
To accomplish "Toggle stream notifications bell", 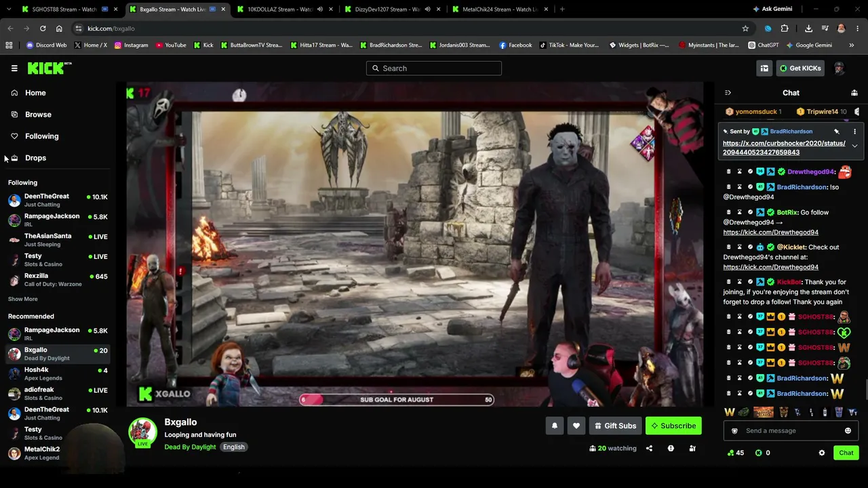I will click(x=555, y=426).
